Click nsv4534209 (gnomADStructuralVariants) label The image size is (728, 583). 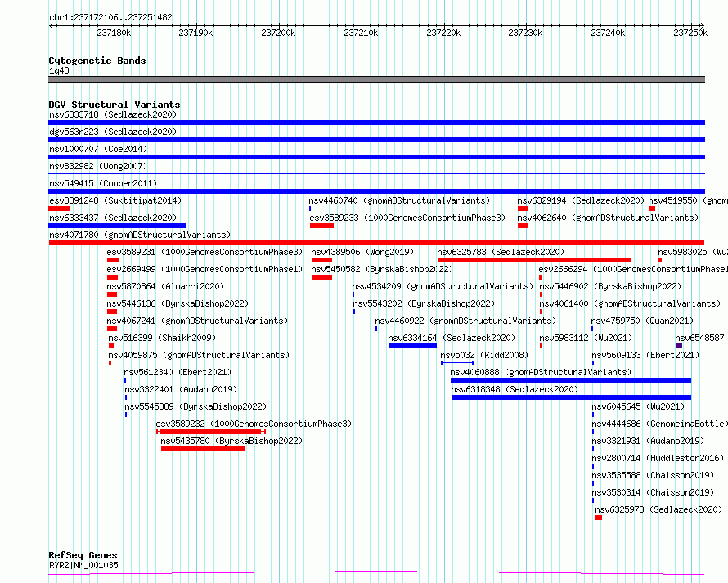point(443,286)
